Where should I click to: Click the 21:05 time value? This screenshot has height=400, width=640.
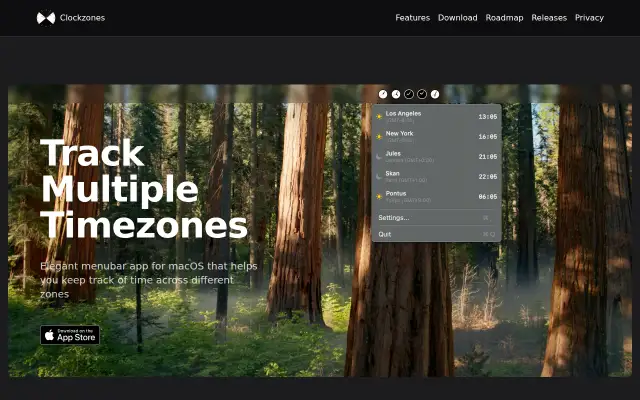[x=488, y=157]
